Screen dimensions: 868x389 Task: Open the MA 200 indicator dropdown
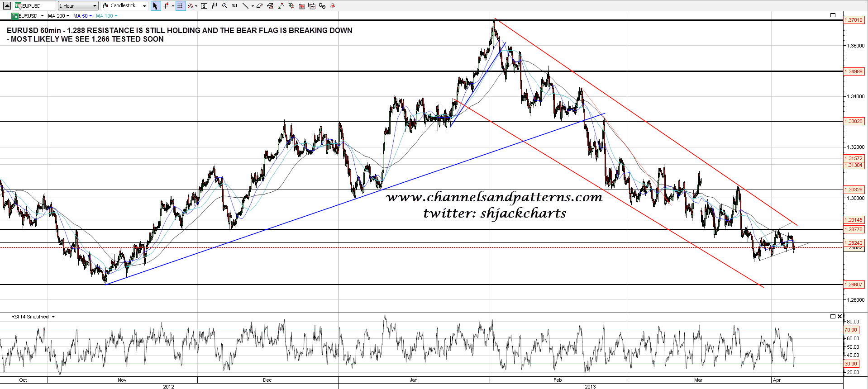(58, 16)
